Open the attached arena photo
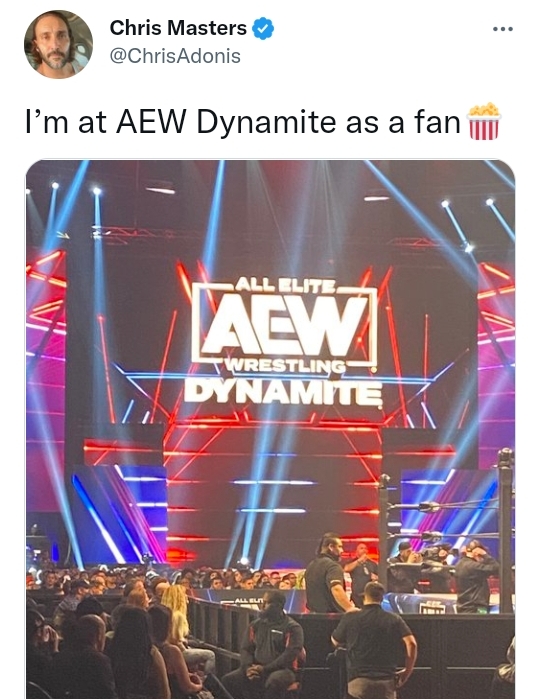The image size is (540, 699). [x=270, y=429]
